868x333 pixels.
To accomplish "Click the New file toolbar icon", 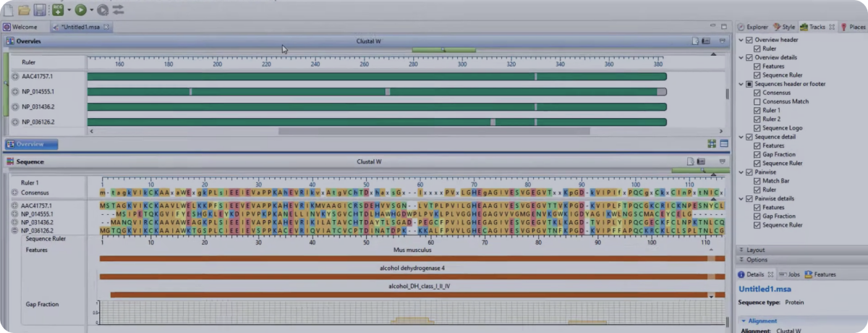I will [7, 9].
